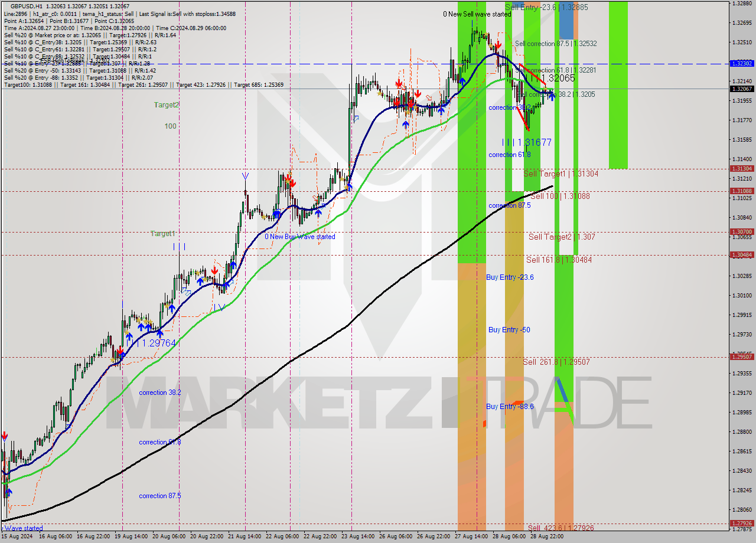
Task: Click the '| | | 1.31677' wave label
Action: click(x=527, y=142)
